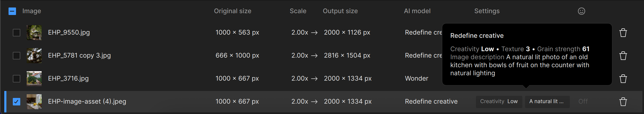Viewport: 644px width, 114px height.
Task: Click the 'A natural lit ...' description chip
Action: click(x=547, y=102)
